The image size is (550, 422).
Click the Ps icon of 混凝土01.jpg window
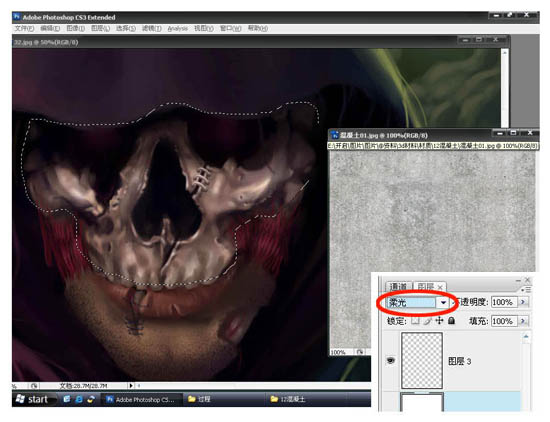(x=335, y=135)
